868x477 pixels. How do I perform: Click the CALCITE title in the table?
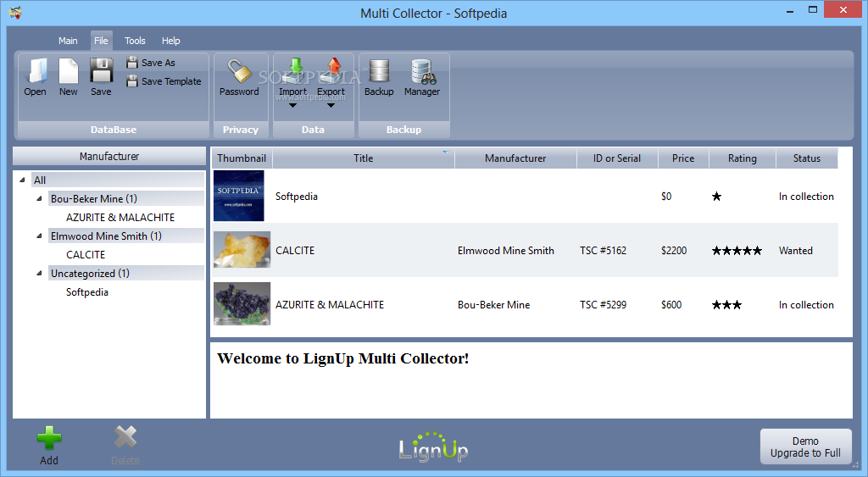pyautogui.click(x=295, y=251)
